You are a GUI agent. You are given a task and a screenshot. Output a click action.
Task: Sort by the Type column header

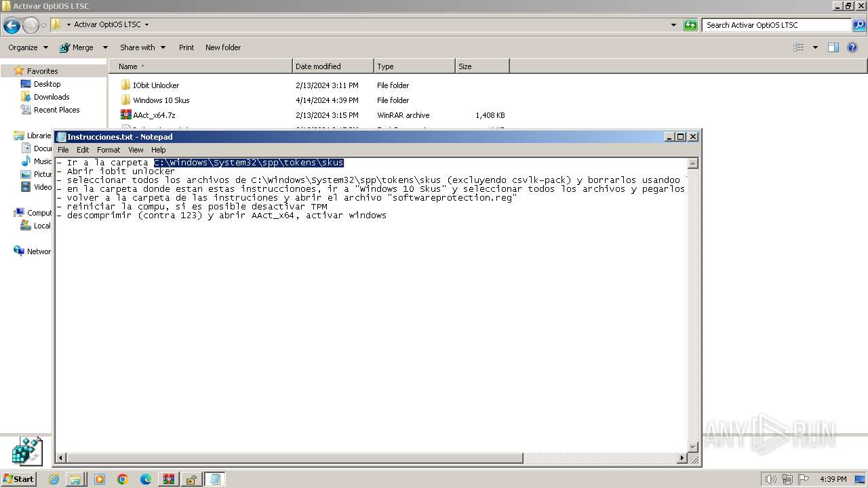pyautogui.click(x=414, y=66)
